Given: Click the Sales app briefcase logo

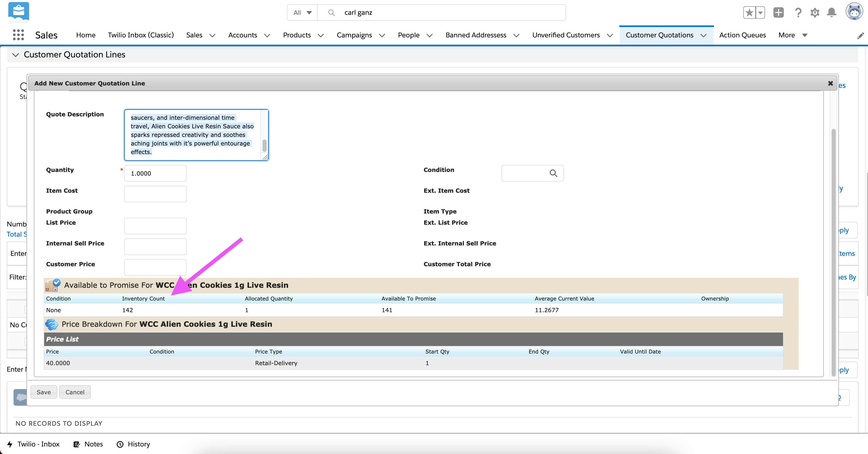Looking at the screenshot, I should pyautogui.click(x=18, y=12).
